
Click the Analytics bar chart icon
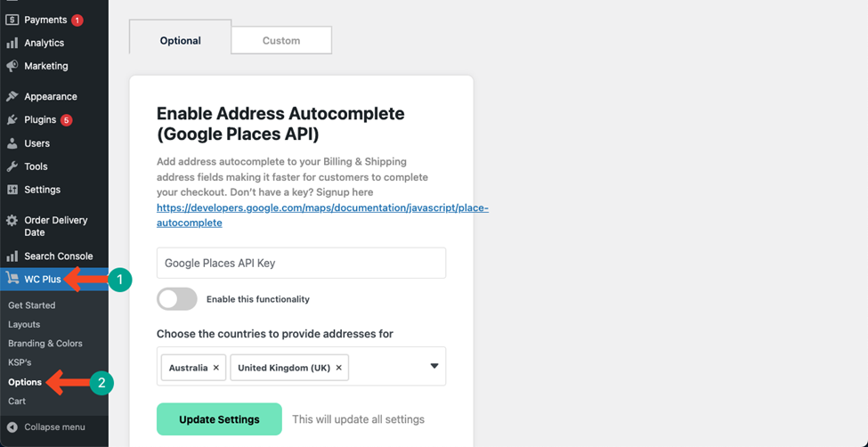12,44
